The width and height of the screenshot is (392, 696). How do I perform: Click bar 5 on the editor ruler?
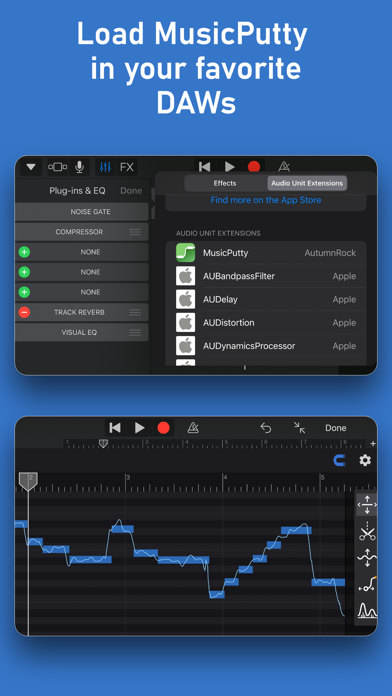point(323,478)
